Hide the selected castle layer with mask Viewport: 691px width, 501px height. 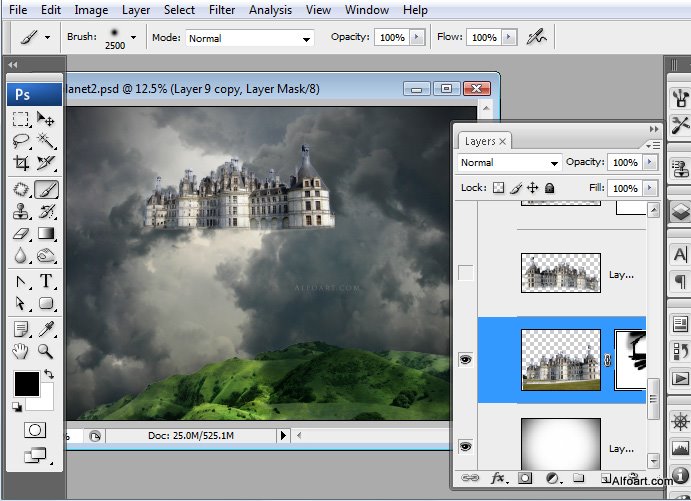pos(465,360)
